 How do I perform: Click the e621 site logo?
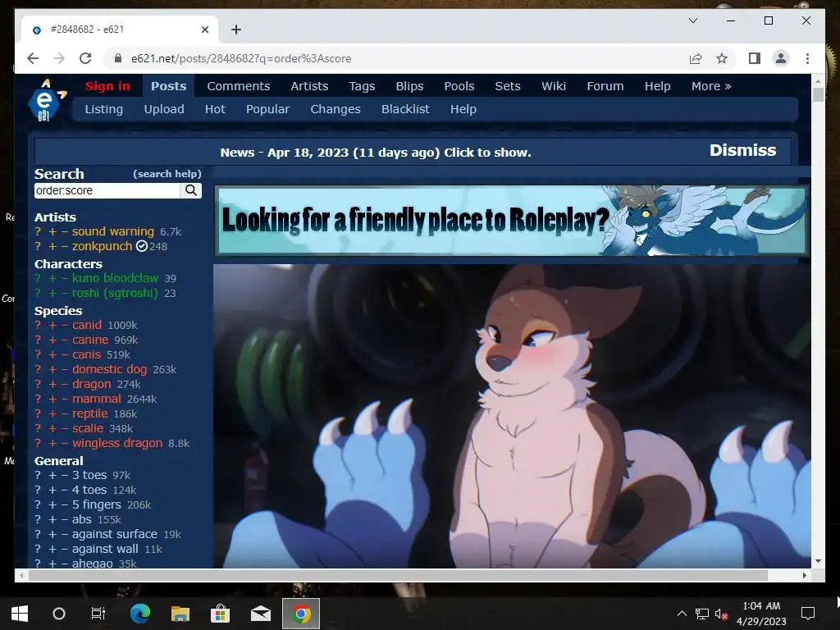47,100
